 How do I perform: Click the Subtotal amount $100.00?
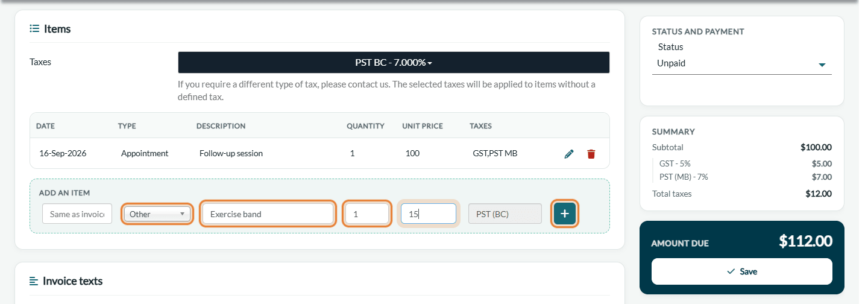coord(816,147)
